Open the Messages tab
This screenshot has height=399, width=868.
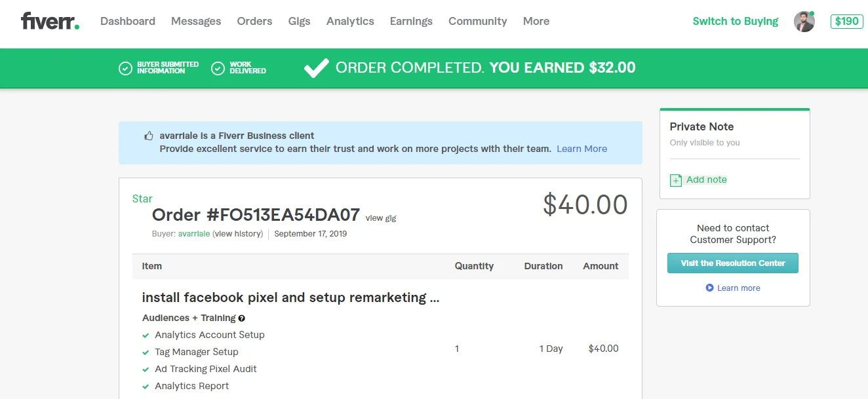tap(196, 21)
